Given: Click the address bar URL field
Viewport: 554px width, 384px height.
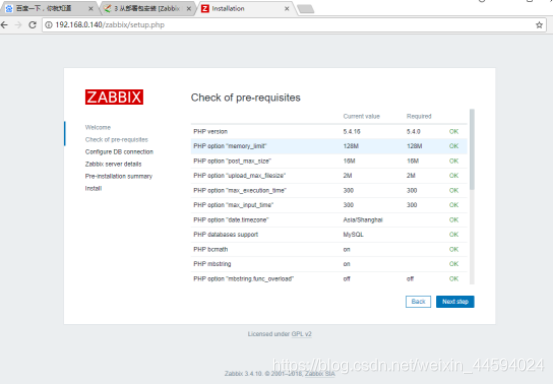Looking at the screenshot, I should (x=293, y=25).
